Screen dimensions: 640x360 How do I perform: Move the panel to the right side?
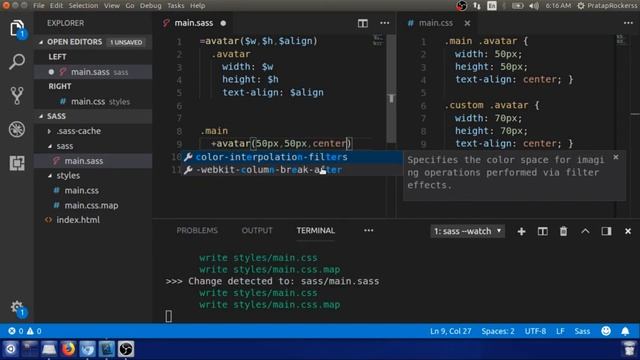(606, 231)
